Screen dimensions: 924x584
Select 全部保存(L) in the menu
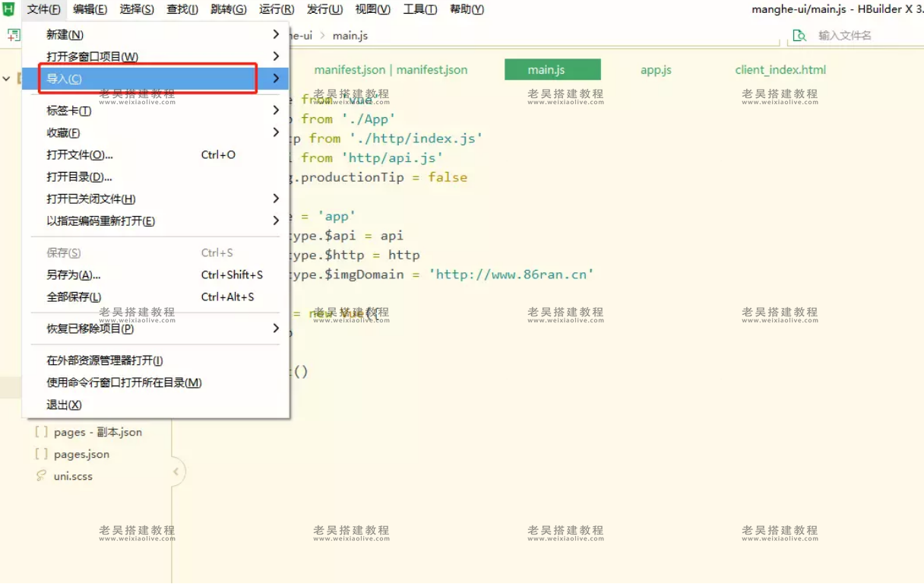(x=74, y=297)
